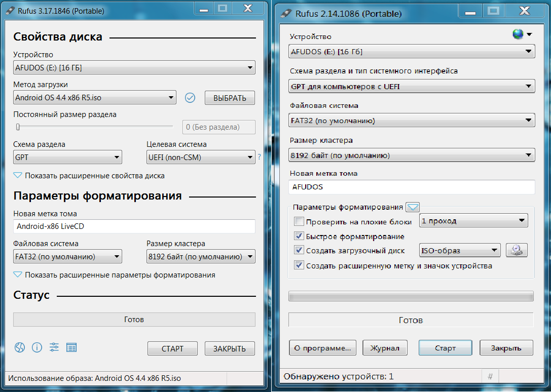Click 'Свойства диска' heading

coord(58,36)
